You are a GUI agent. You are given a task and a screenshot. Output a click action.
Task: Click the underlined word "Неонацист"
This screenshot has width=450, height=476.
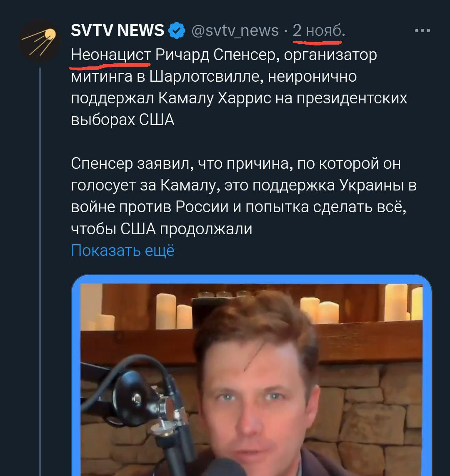111,55
